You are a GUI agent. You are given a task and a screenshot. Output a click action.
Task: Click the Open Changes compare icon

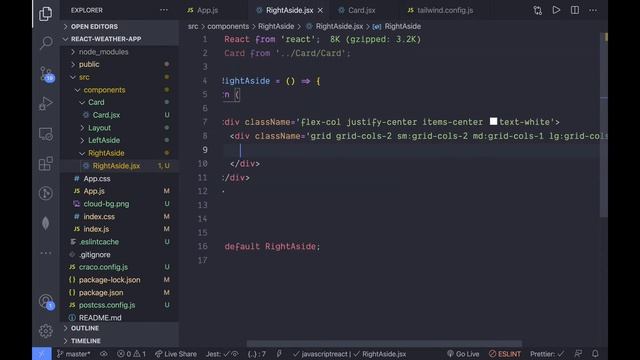coord(538,10)
